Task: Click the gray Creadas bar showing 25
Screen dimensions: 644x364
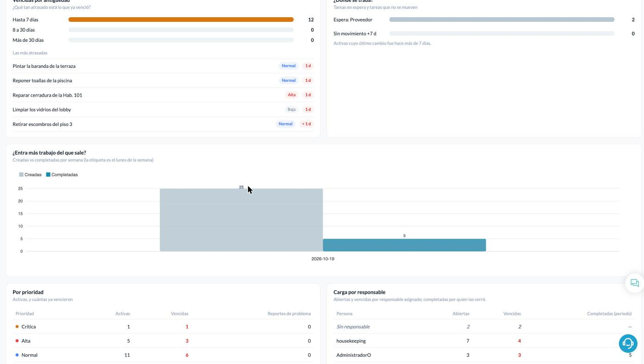Action: [241, 220]
